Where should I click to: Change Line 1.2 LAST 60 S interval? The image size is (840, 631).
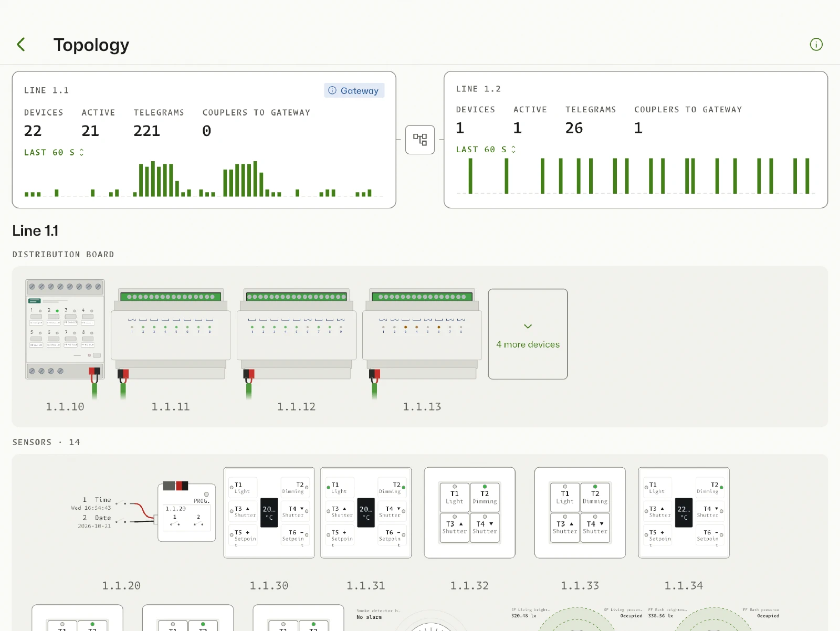click(486, 150)
